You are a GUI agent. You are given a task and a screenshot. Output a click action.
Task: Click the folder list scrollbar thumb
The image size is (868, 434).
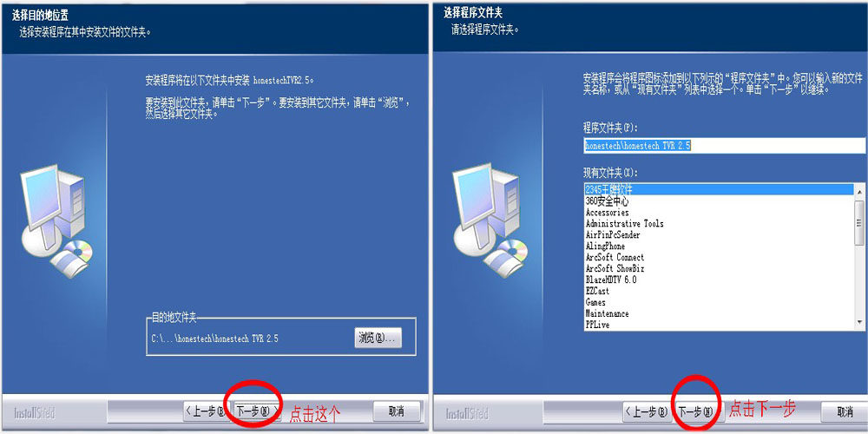click(859, 222)
